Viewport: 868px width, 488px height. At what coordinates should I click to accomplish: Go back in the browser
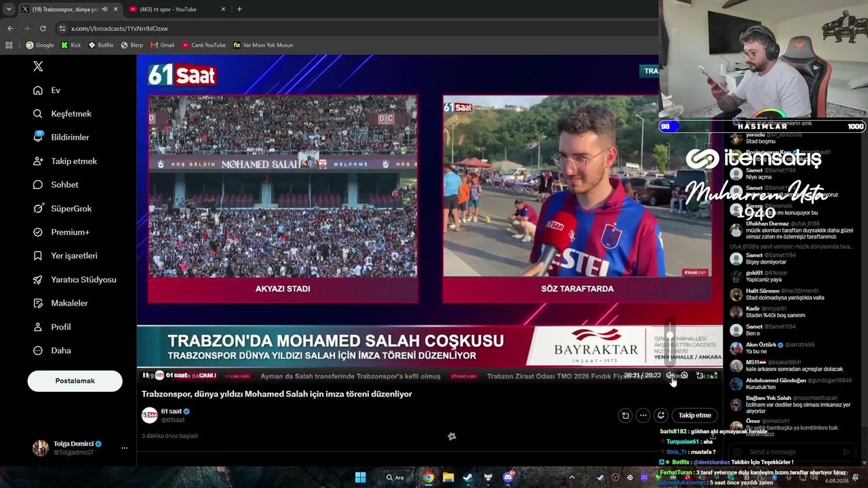pos(10,28)
